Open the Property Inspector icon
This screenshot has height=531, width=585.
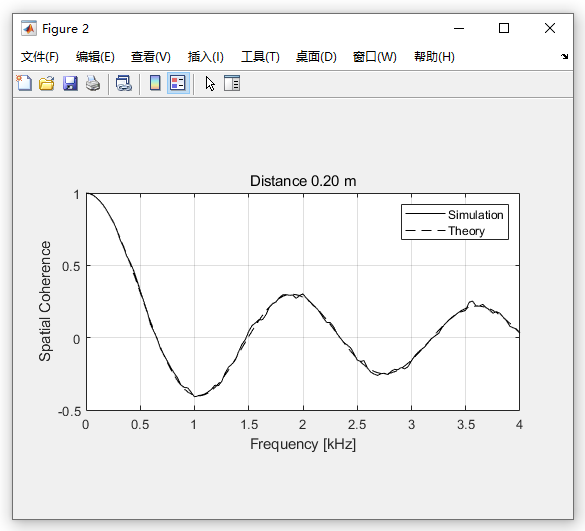click(x=232, y=83)
